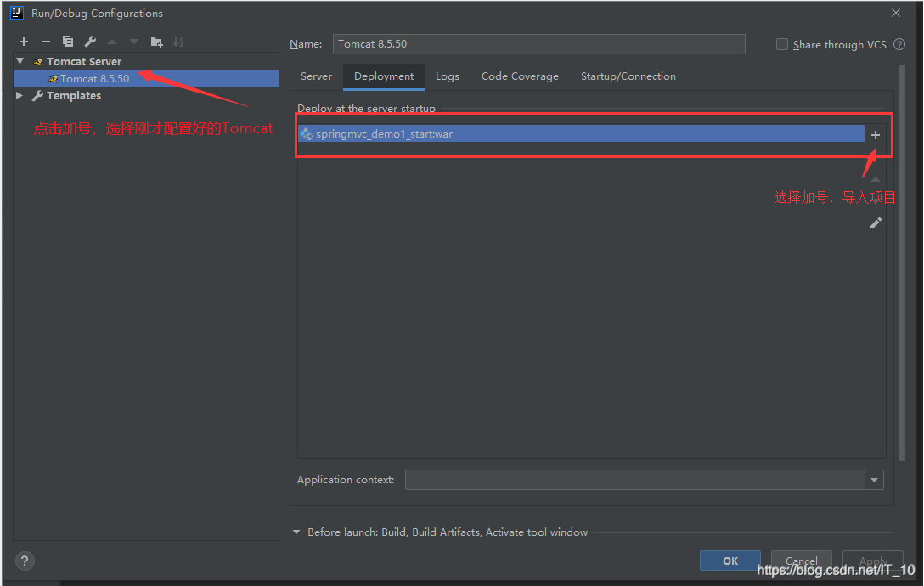924x586 pixels.
Task: Create new folder for configurations
Action: 156,42
